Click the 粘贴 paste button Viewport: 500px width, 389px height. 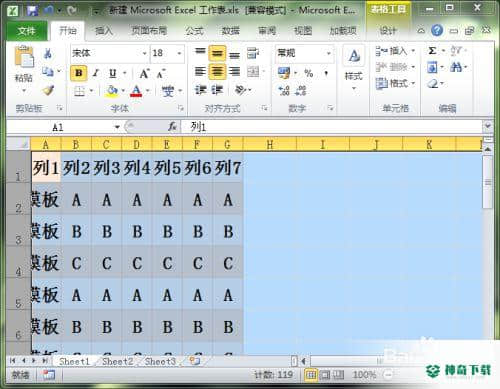pyautogui.click(x=24, y=69)
